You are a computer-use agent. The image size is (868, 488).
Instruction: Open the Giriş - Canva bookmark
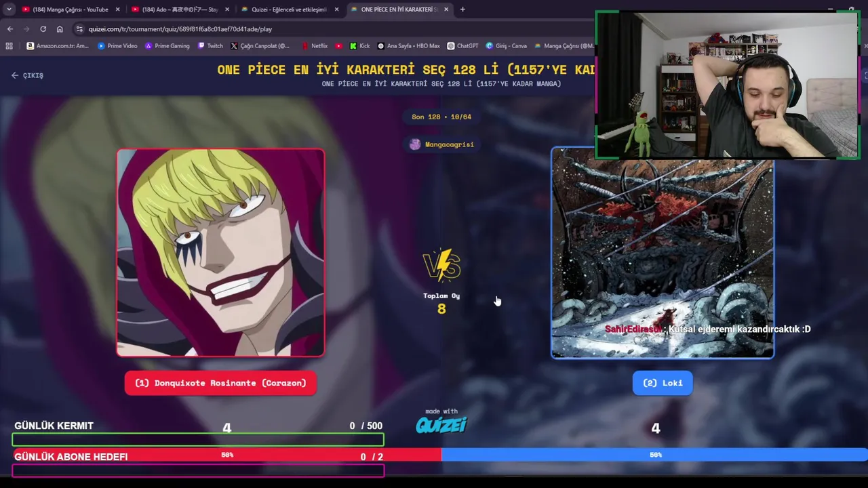coord(506,46)
